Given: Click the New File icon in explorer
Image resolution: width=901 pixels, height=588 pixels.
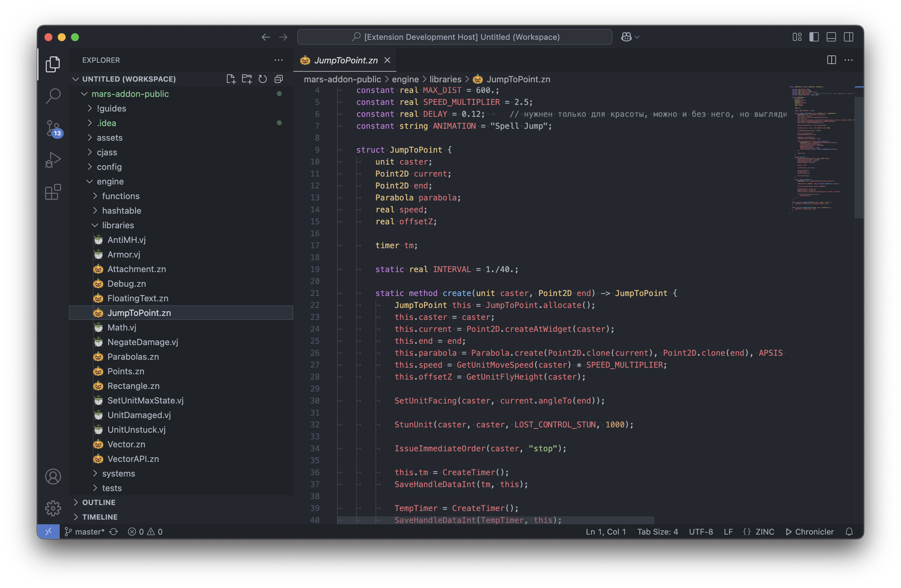Looking at the screenshot, I should 231,79.
